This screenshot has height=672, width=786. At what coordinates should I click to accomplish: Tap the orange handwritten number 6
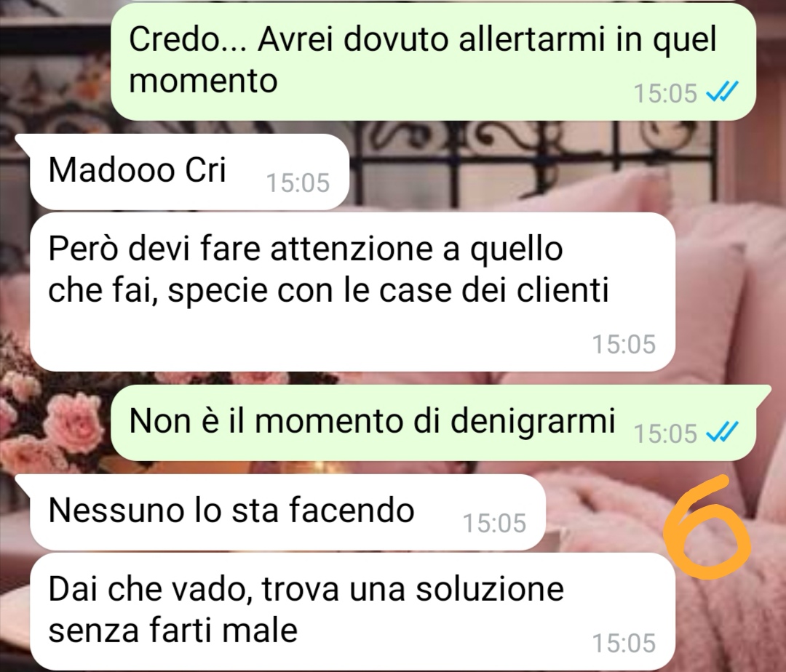(707, 527)
